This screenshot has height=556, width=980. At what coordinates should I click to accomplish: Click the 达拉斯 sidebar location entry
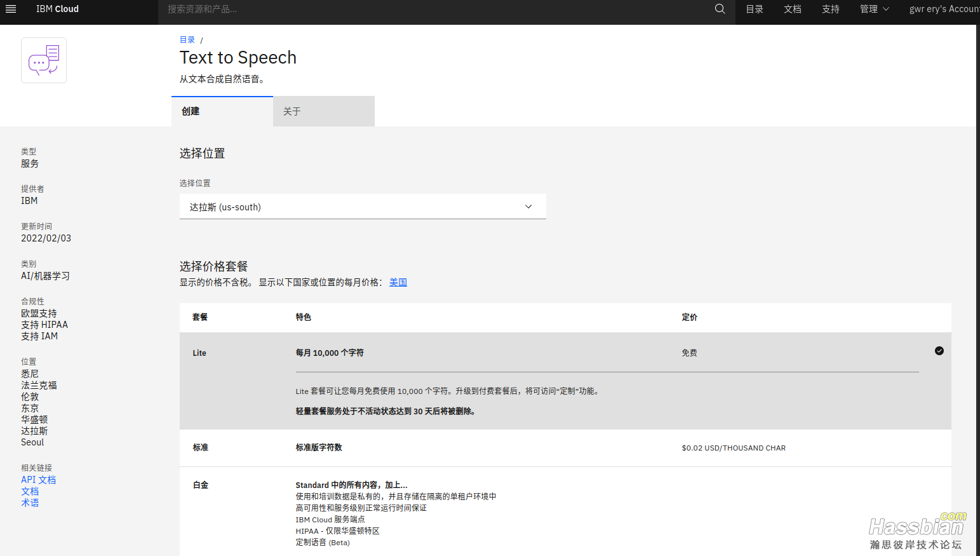pyautogui.click(x=34, y=431)
